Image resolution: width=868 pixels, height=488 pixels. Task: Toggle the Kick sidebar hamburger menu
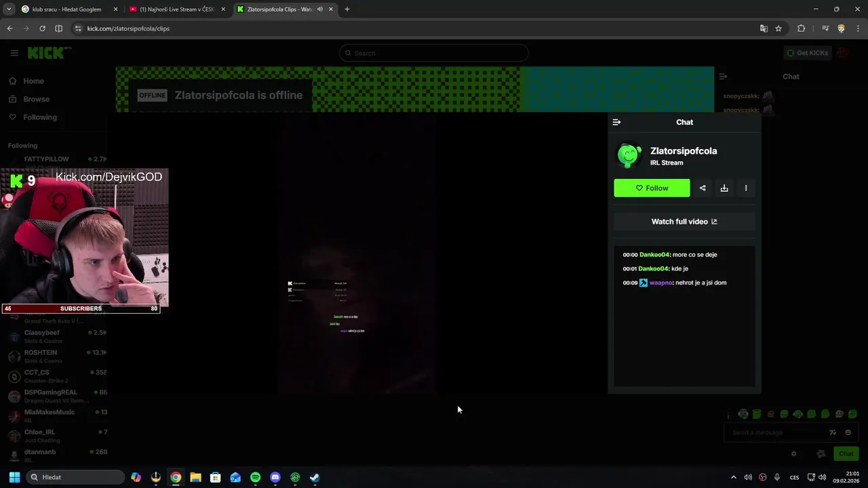(x=14, y=53)
